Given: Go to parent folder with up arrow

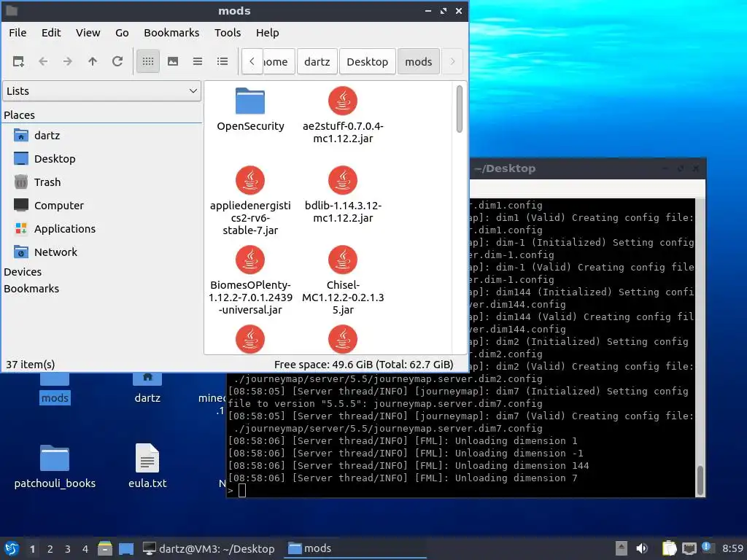Looking at the screenshot, I should click(x=93, y=61).
